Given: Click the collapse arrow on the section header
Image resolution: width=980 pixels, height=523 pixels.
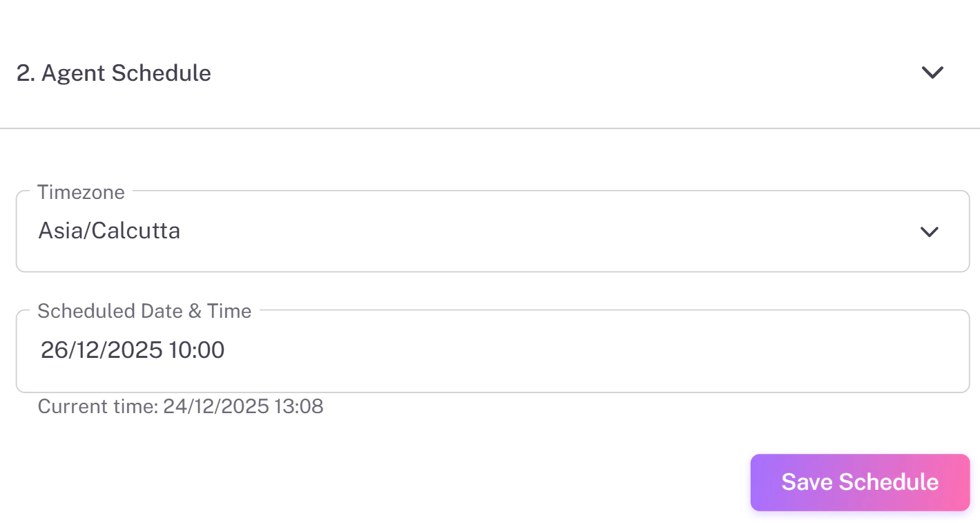Looking at the screenshot, I should coord(932,73).
